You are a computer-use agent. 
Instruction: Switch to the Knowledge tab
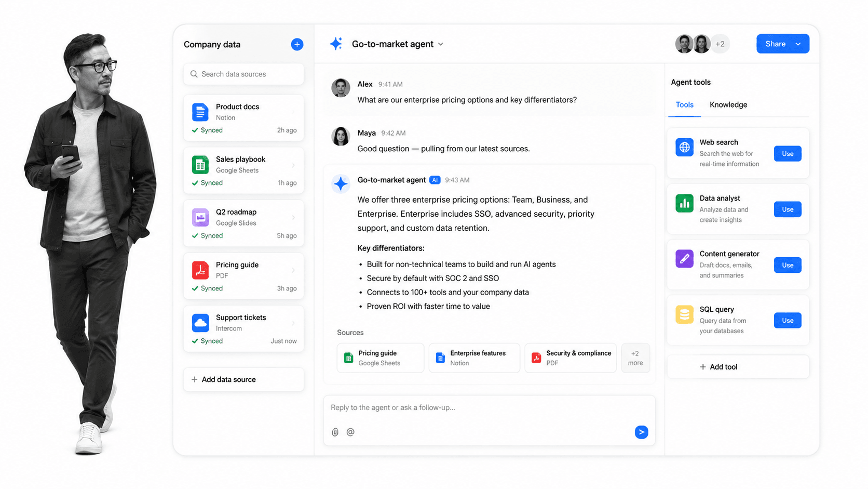(x=728, y=104)
